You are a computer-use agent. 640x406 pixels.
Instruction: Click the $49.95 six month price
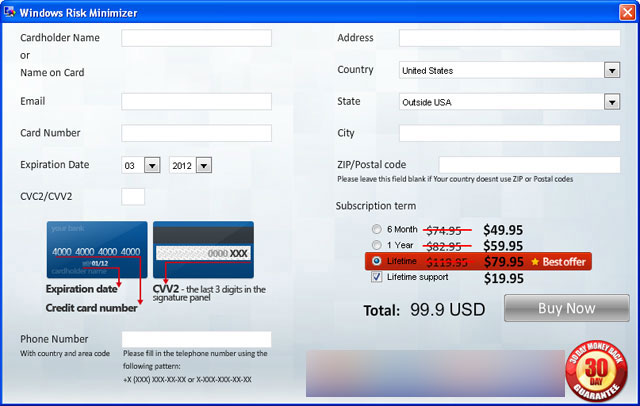point(503,230)
